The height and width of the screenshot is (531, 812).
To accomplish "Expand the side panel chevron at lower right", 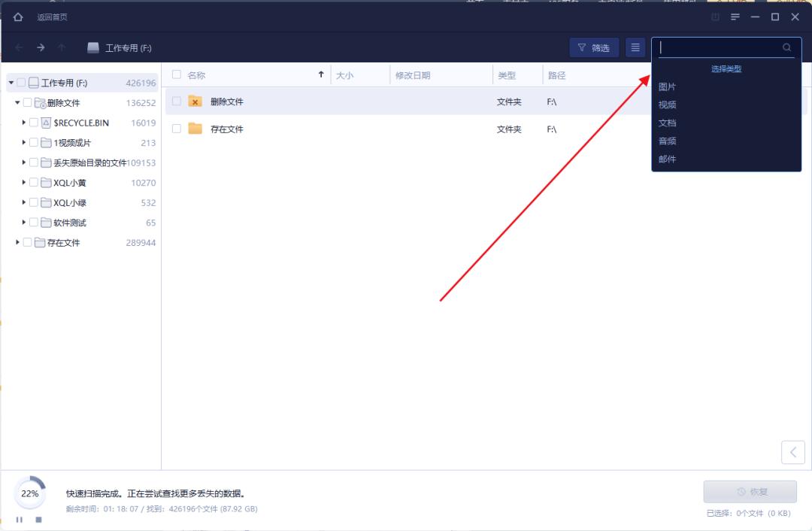I will 793,452.
